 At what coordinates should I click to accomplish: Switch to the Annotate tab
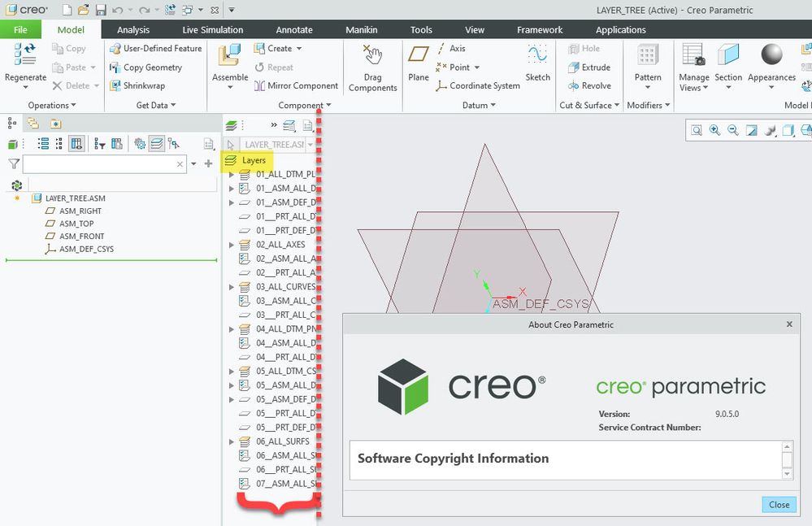[x=294, y=29]
